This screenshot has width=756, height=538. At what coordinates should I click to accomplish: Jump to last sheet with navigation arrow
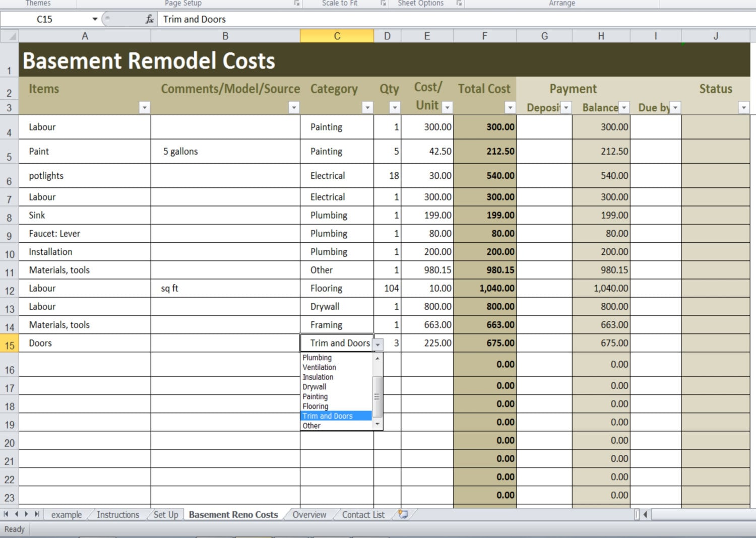(36, 514)
